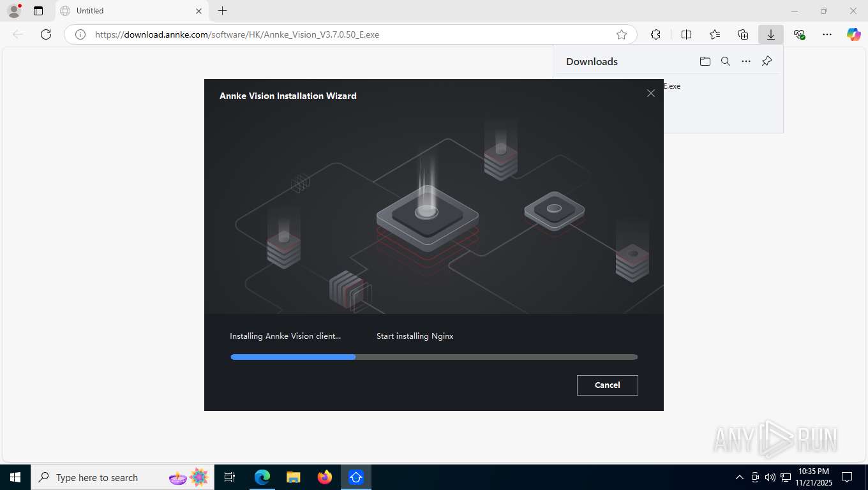Open Browser essentials heart icon
This screenshot has width=868, height=490.
point(799,34)
